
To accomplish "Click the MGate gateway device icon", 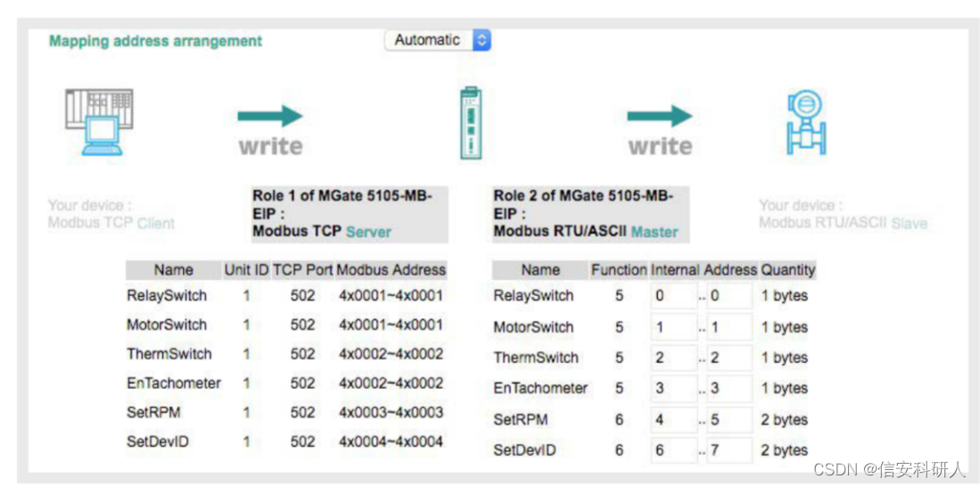I will click(471, 122).
